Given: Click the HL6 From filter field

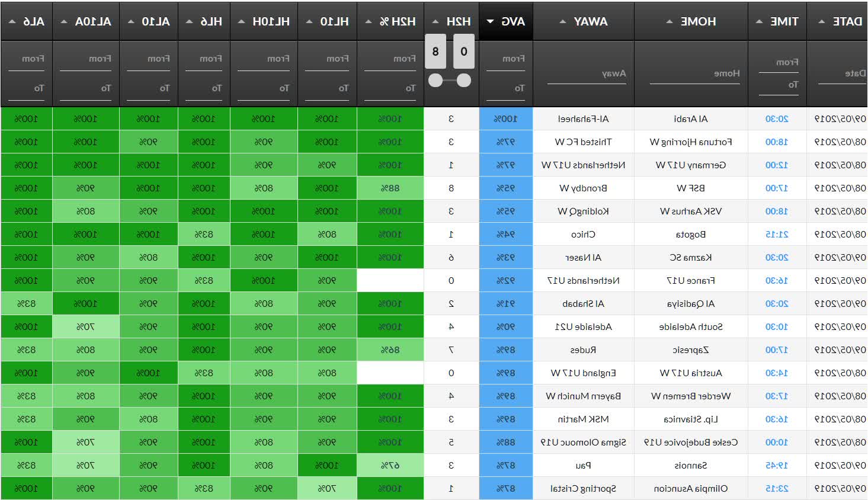Looking at the screenshot, I should (x=204, y=59).
